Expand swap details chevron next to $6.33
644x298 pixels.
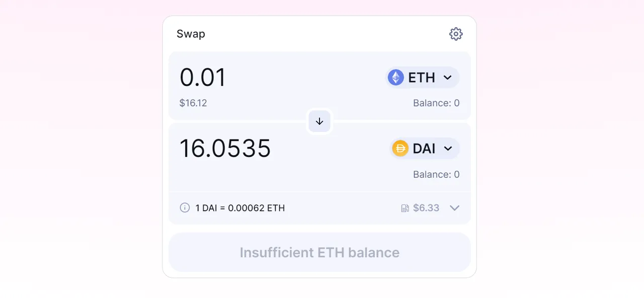(454, 208)
